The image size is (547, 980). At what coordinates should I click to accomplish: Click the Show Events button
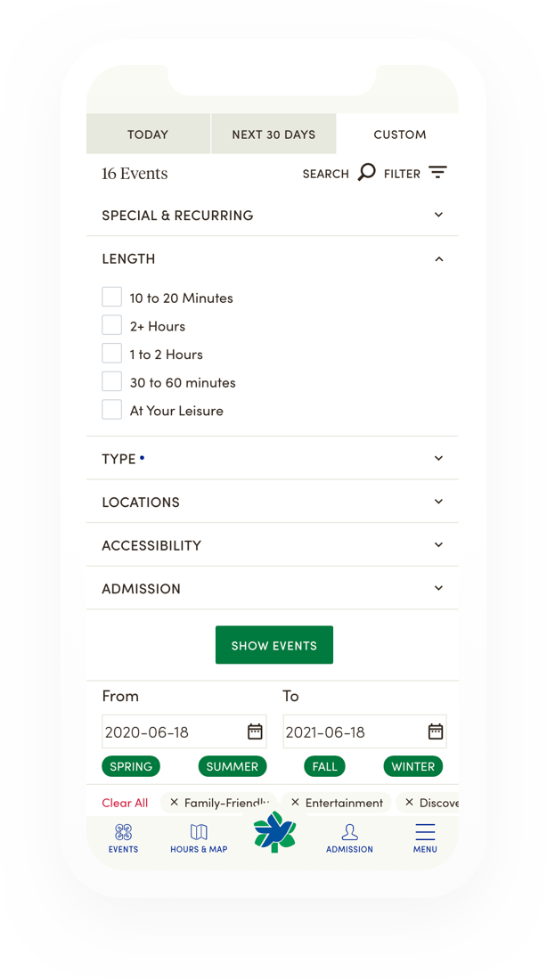pyautogui.click(x=274, y=645)
